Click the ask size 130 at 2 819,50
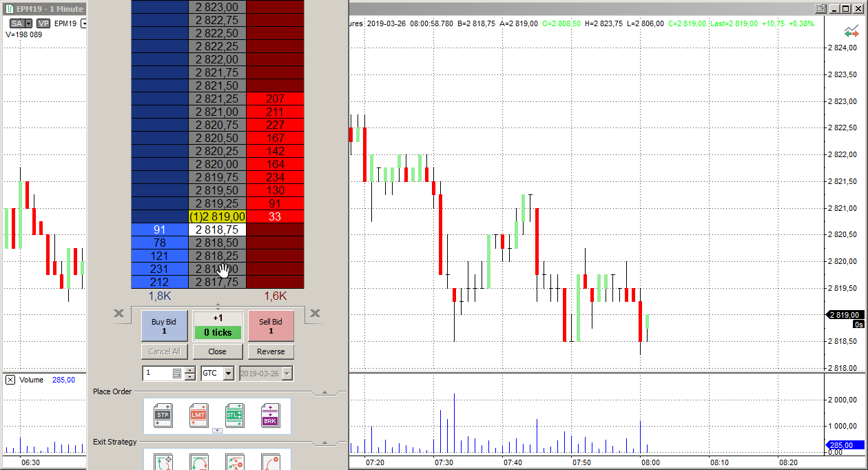This screenshot has width=868, height=470. [275, 190]
